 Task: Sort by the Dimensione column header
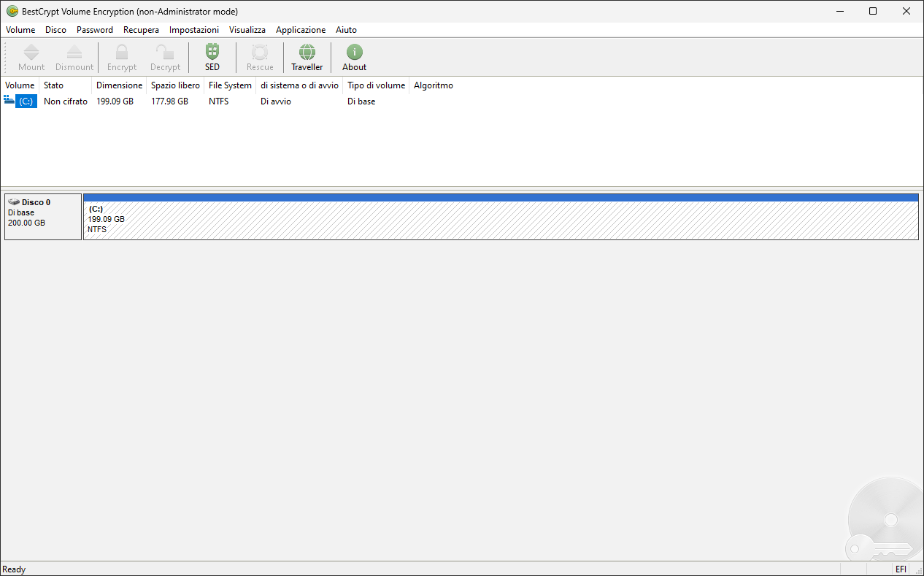tap(120, 85)
